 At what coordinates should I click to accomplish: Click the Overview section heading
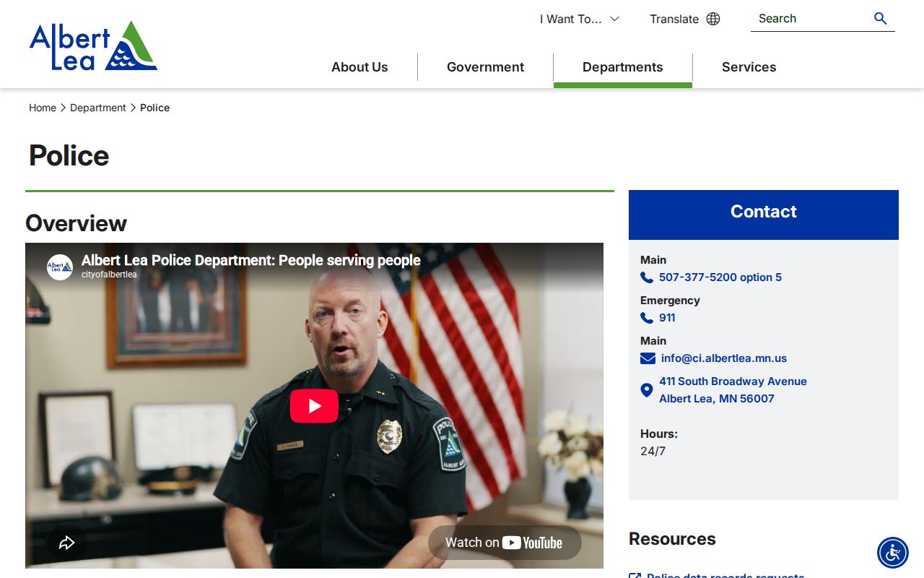pos(76,223)
